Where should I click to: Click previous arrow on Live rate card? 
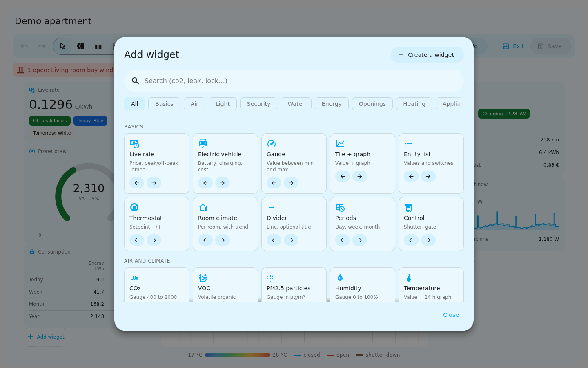(x=137, y=183)
